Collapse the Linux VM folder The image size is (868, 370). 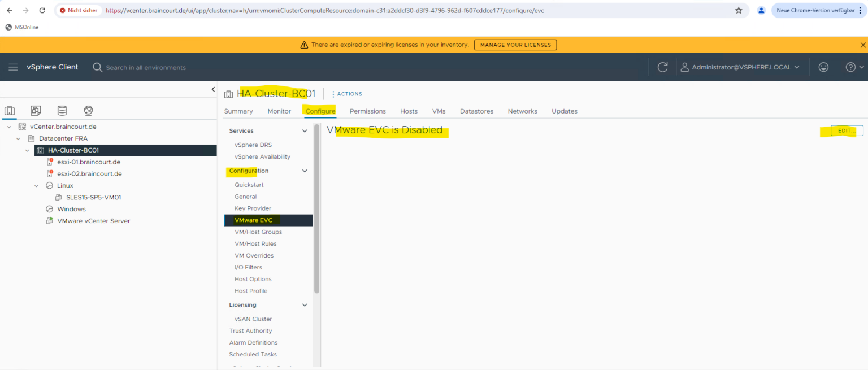tap(36, 185)
